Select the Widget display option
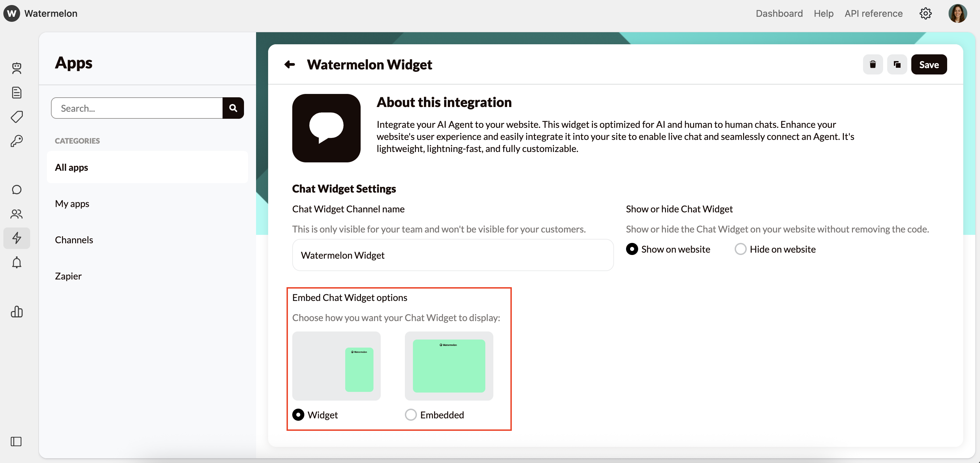The width and height of the screenshot is (980, 463). pyautogui.click(x=298, y=415)
